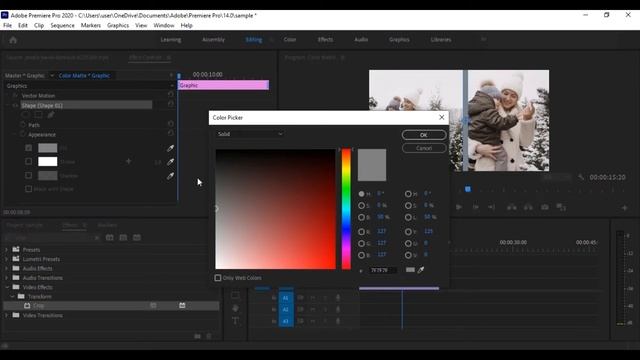Create new custom bin in Effects panel
Image resolution: width=640 pixels, height=360 pixels.
198,336
